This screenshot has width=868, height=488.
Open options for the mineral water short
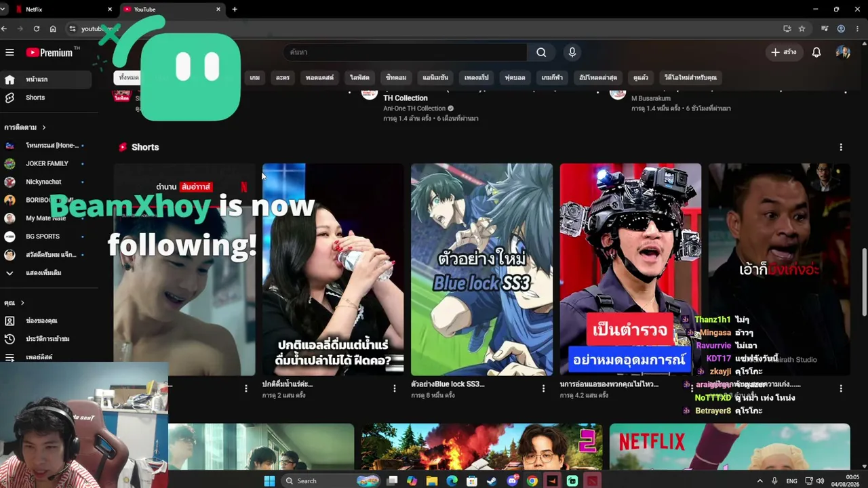[x=395, y=388]
